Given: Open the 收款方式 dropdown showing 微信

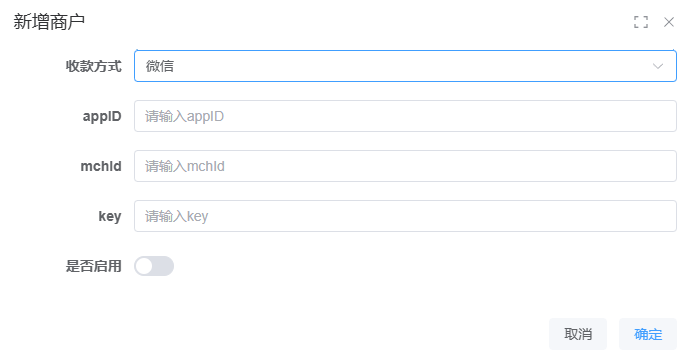Looking at the screenshot, I should [405, 66].
